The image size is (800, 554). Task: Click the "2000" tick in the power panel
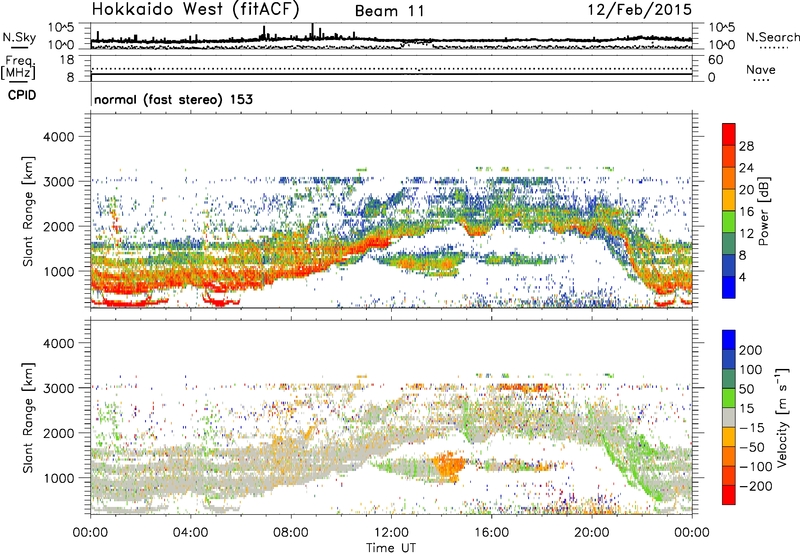(59, 226)
